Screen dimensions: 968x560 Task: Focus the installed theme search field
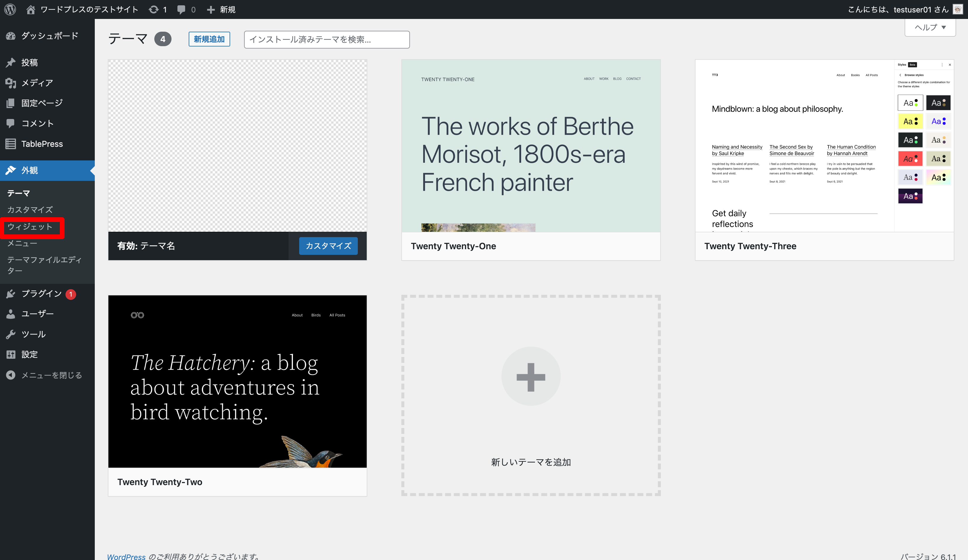[326, 40]
